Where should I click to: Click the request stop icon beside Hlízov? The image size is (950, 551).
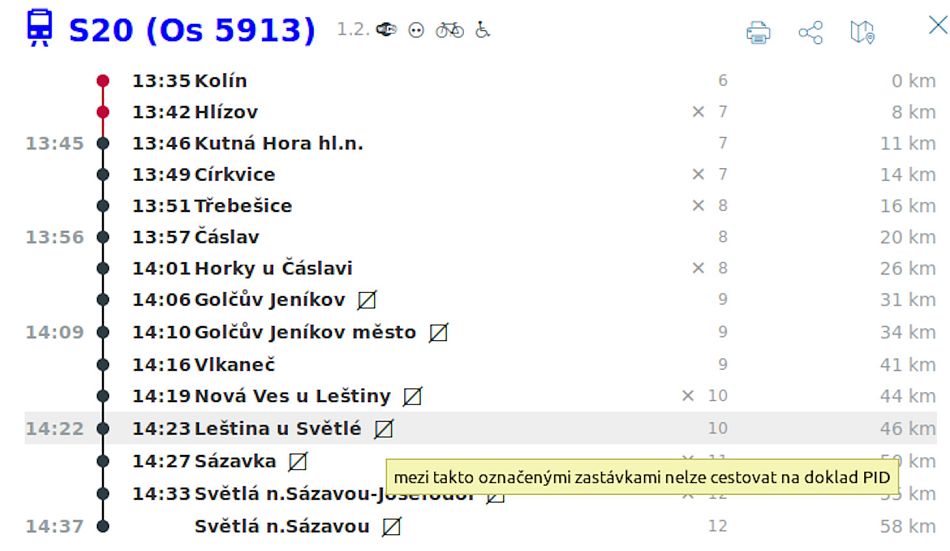tap(698, 112)
